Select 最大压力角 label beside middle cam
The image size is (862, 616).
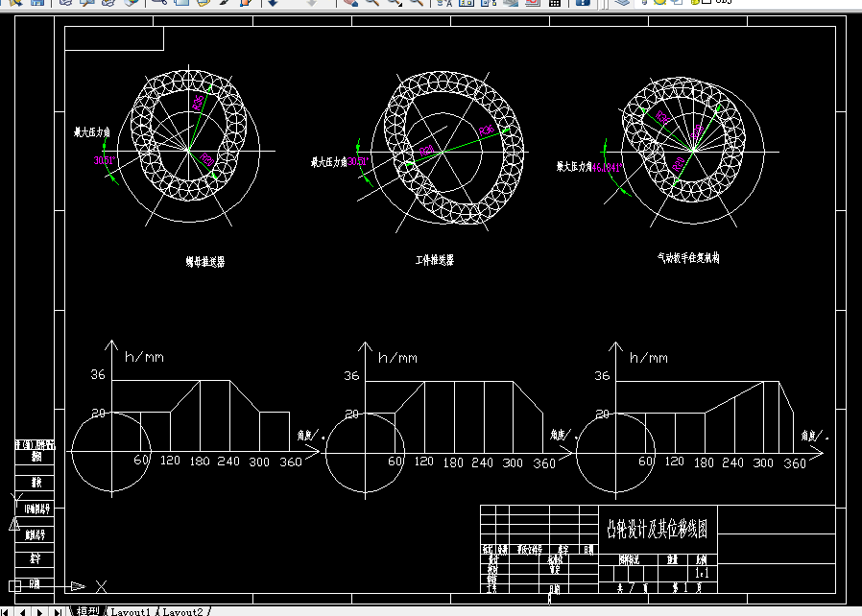pyautogui.click(x=328, y=162)
